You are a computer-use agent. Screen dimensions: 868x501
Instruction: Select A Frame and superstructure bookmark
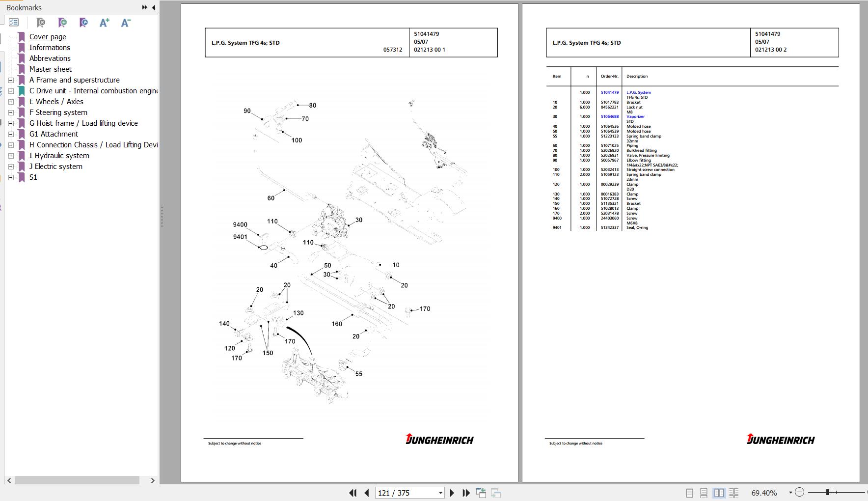click(x=74, y=80)
